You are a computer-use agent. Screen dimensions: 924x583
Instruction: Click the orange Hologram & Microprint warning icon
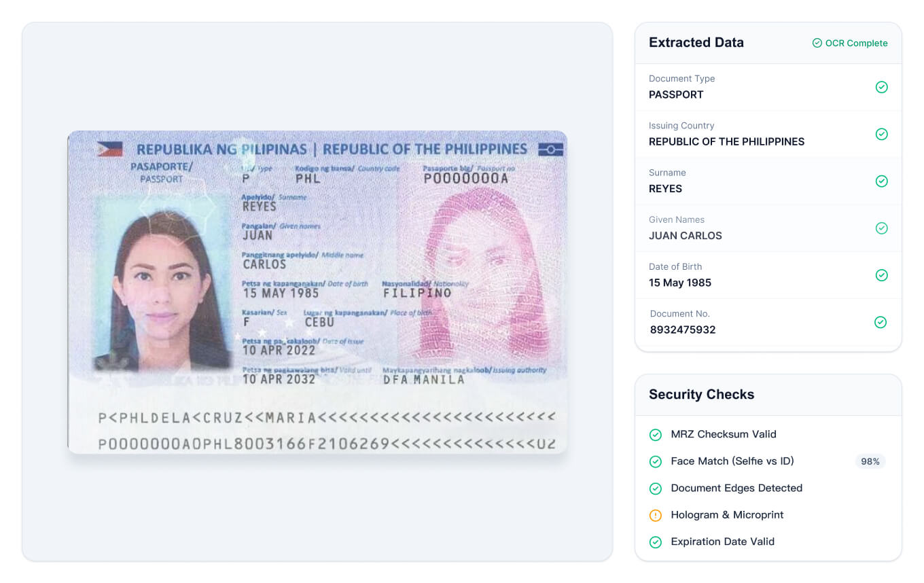pyautogui.click(x=656, y=515)
